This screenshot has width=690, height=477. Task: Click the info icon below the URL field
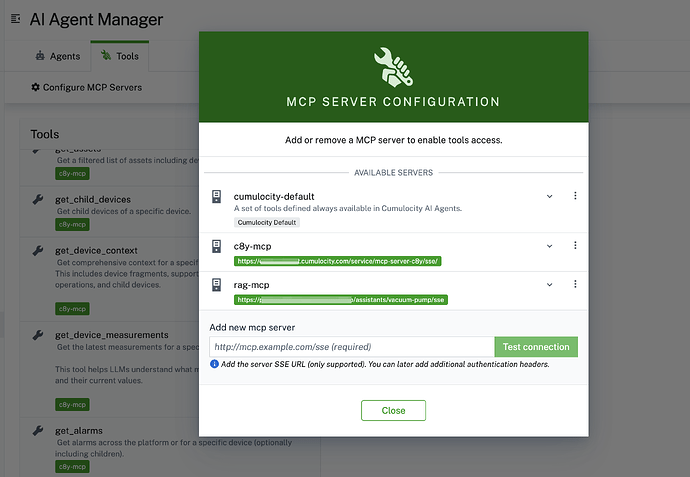[x=215, y=364]
